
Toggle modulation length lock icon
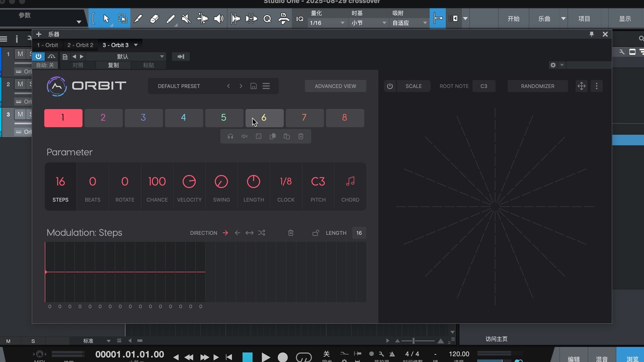pos(316,233)
